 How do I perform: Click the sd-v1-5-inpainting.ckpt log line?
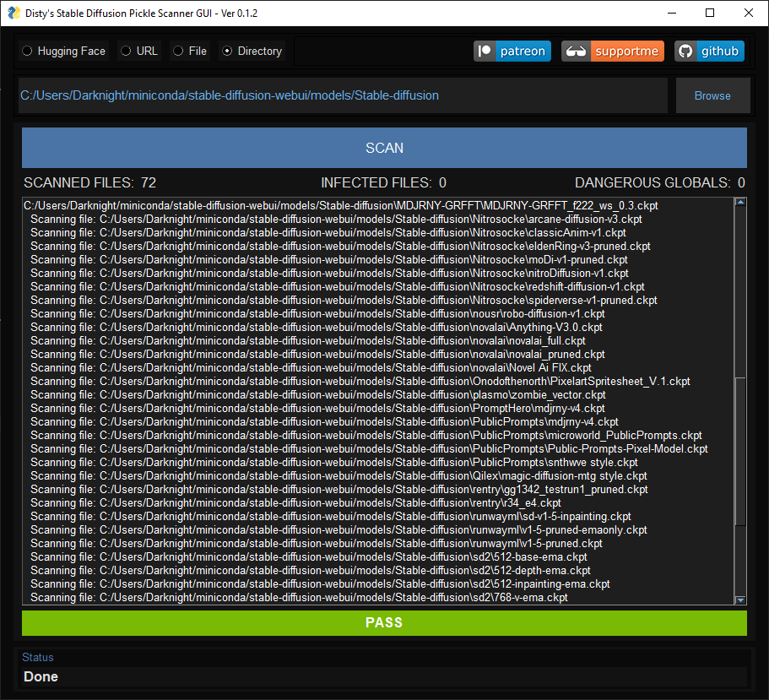[331, 516]
